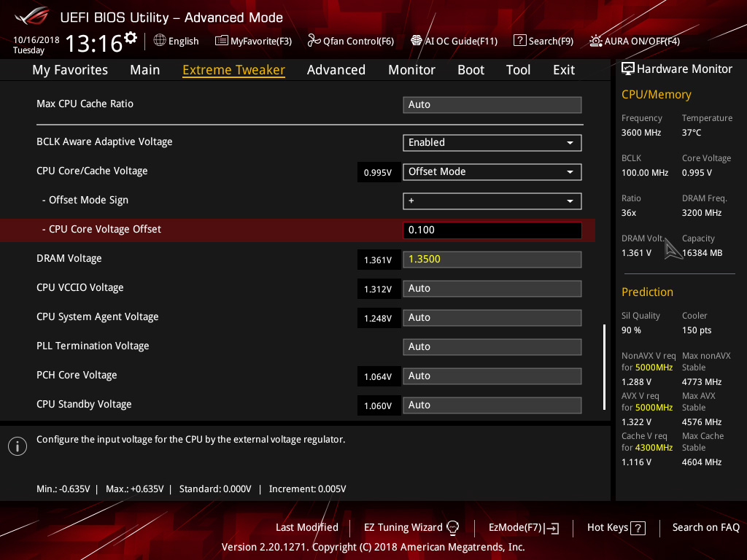
Task: Open Qfan Control fan icon
Action: [x=314, y=41]
